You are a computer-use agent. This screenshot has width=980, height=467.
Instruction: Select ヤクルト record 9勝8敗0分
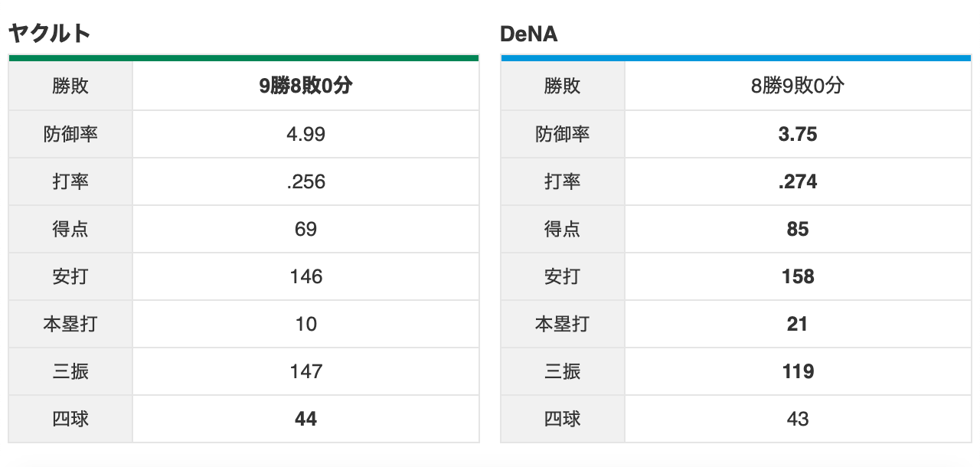(x=305, y=87)
